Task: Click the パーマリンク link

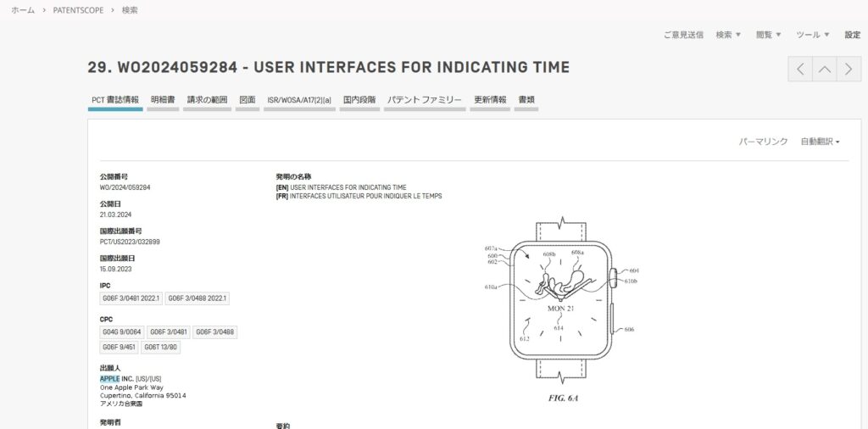Action: [x=763, y=142]
